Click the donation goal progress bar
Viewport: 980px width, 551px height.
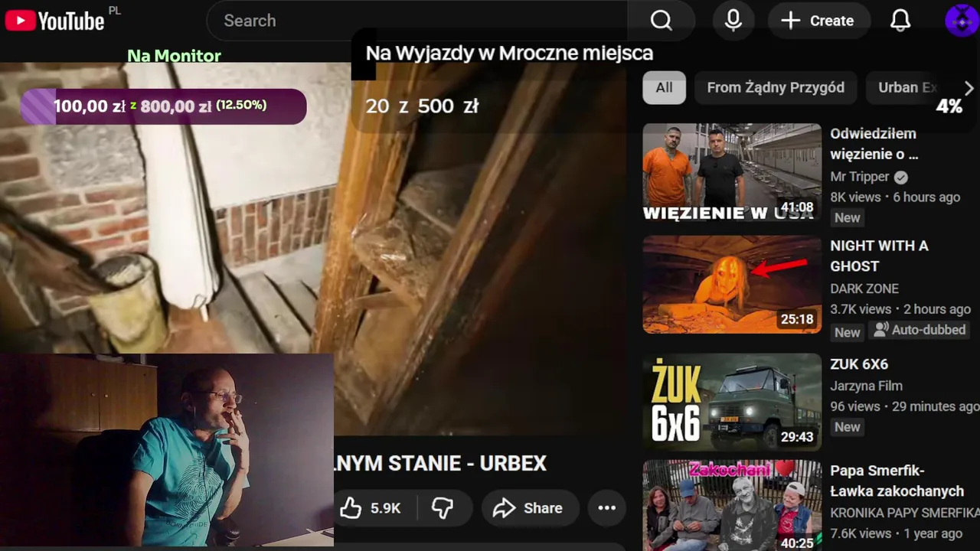tap(163, 106)
